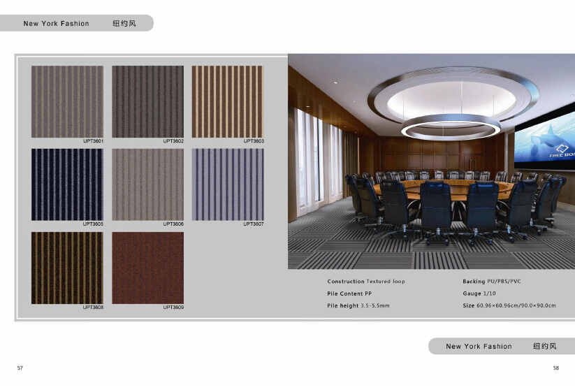575x392 pixels.
Task: Click the Construction Textured loop text
Action: (x=366, y=282)
